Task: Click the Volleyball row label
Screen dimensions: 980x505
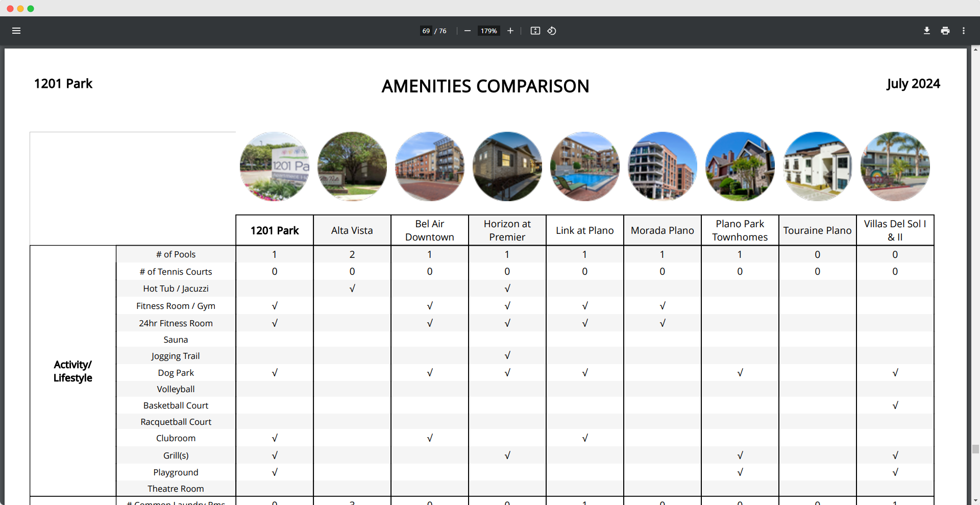Action: 176,389
